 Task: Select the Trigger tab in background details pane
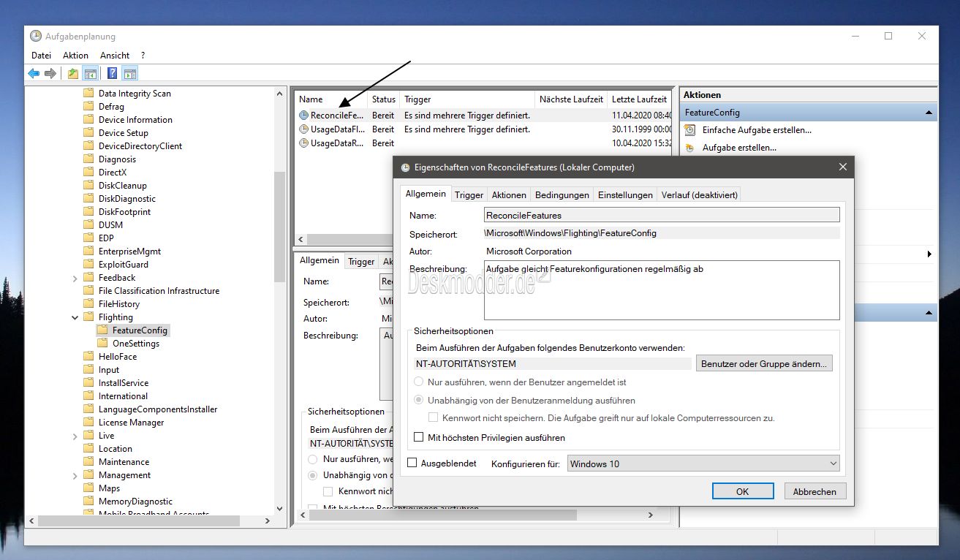click(x=361, y=262)
